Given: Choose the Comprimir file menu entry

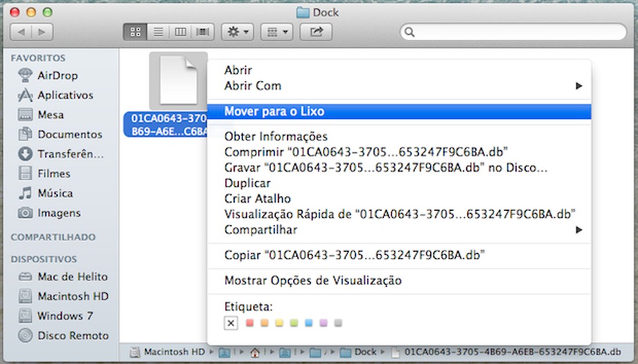Looking at the screenshot, I should coord(399,152).
